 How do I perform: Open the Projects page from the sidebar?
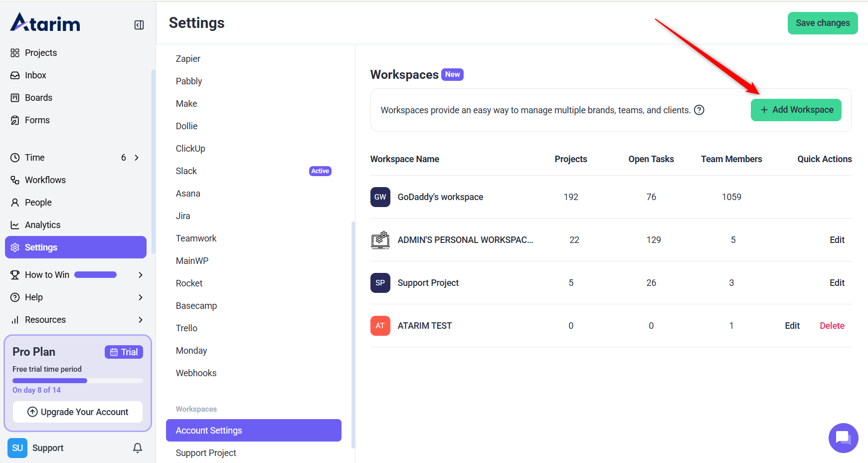[40, 53]
